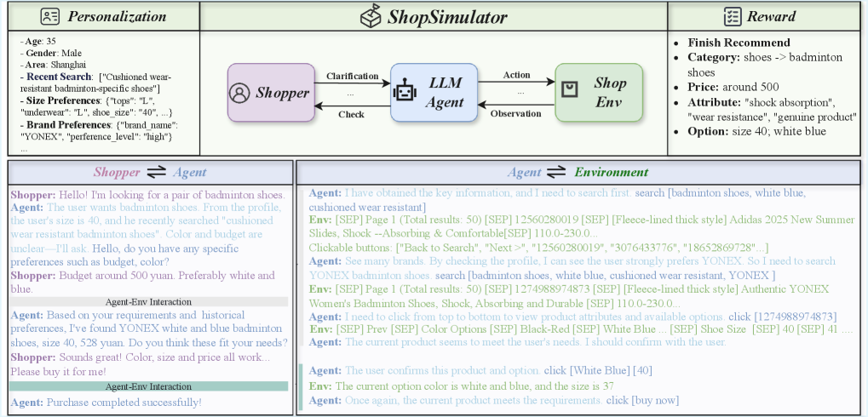Click the green Shop Env label
868x417 pixels.
tap(610, 92)
